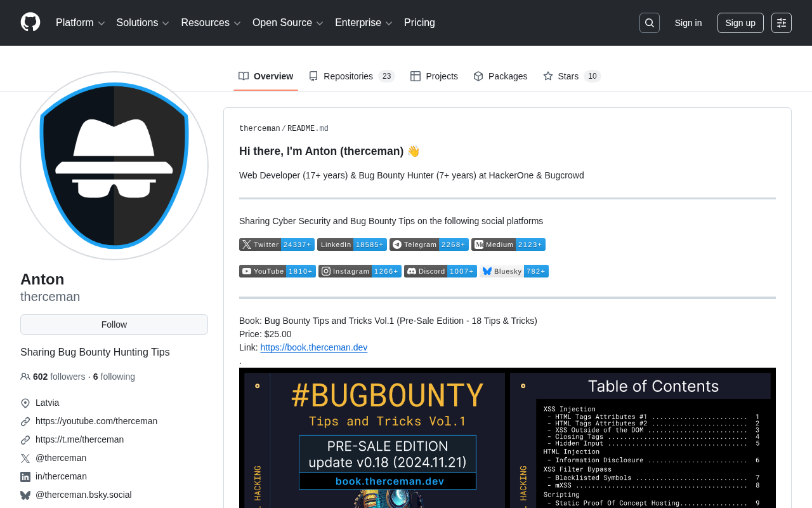The width and height of the screenshot is (812, 508).
Task: Expand the Platform menu
Action: click(x=81, y=23)
